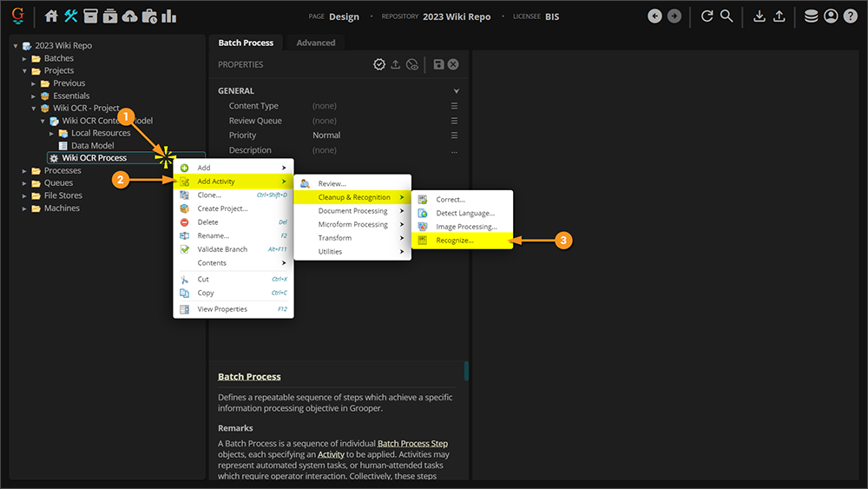This screenshot has height=489, width=868.
Task: Open the Document Processing submenu
Action: [352, 211]
